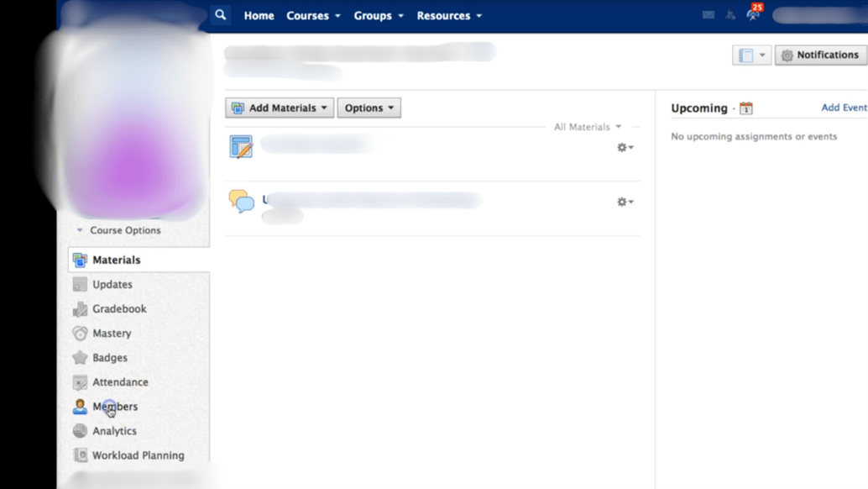Click the Gradebook sidebar icon
The width and height of the screenshot is (868, 489).
click(x=81, y=308)
